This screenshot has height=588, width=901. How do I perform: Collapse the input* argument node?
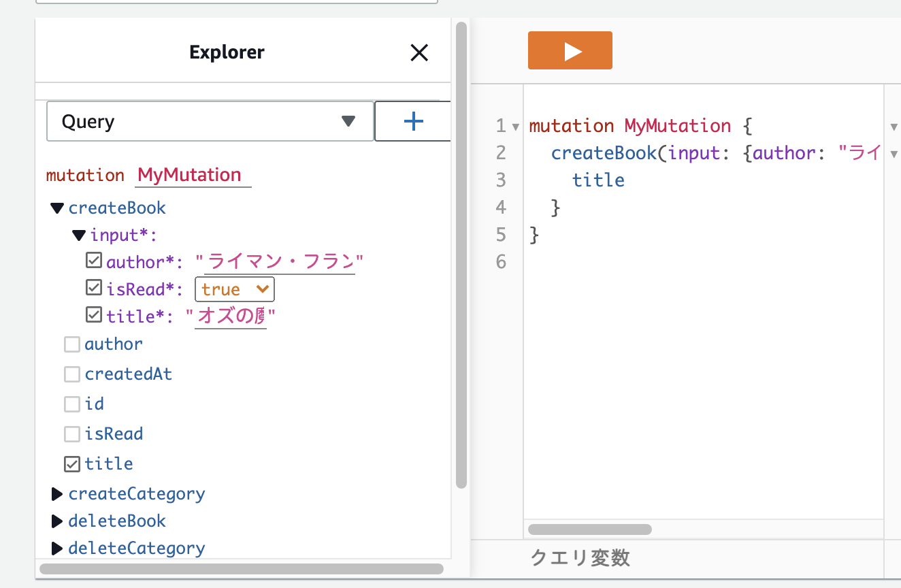(79, 235)
